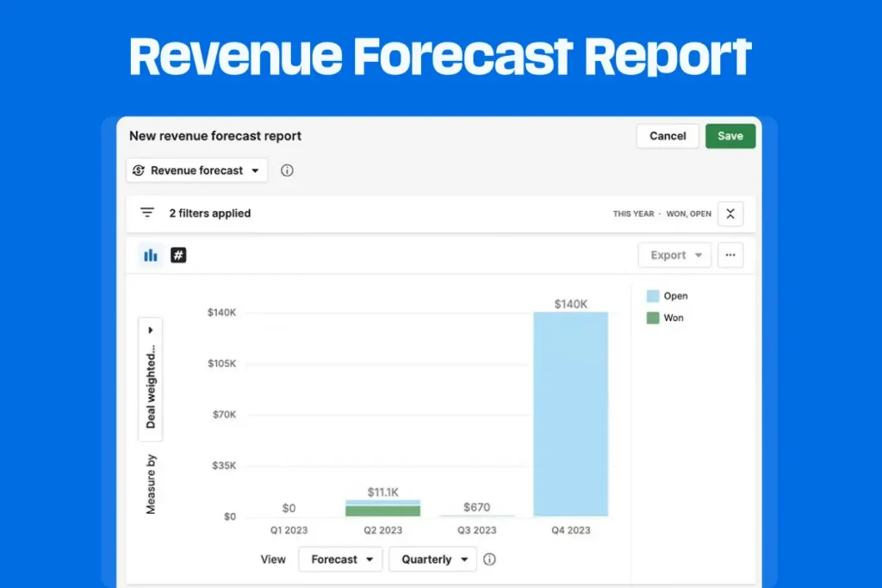
Task: Switch to the number (#) view icon
Action: point(178,255)
